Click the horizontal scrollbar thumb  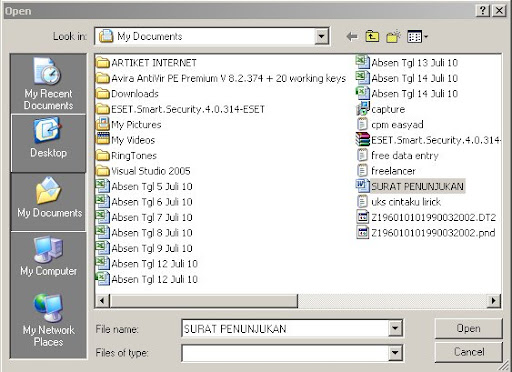204,301
